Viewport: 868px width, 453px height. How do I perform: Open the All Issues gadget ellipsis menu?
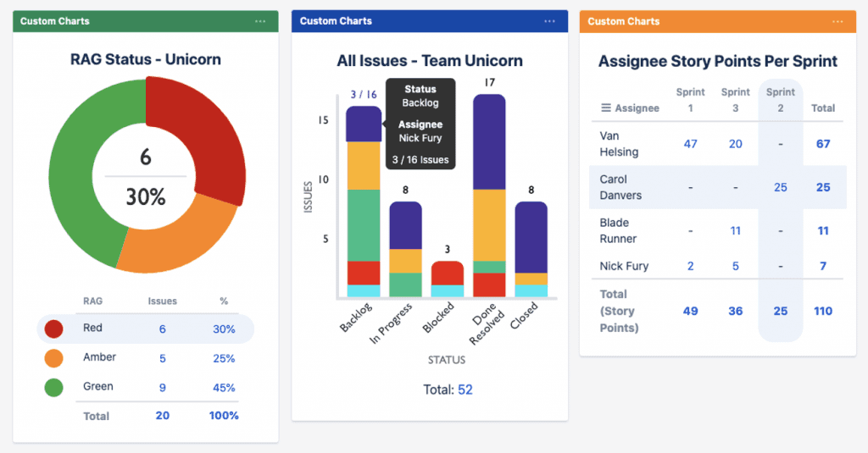point(550,21)
